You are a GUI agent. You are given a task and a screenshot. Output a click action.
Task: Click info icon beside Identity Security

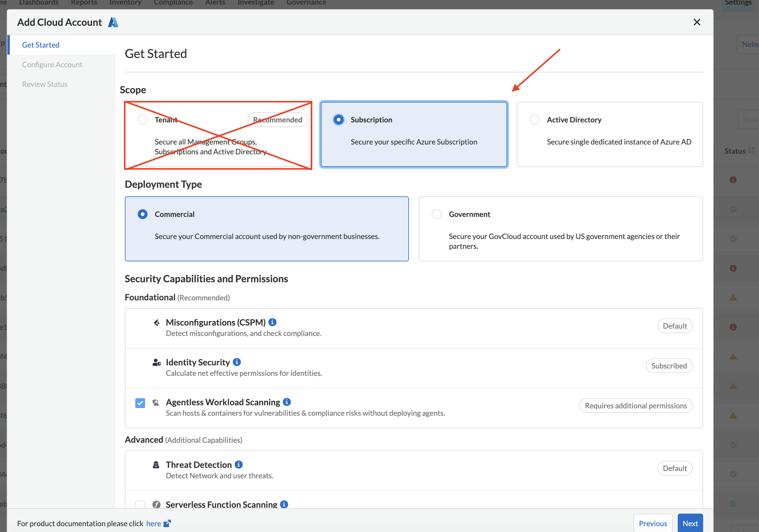pyautogui.click(x=237, y=362)
